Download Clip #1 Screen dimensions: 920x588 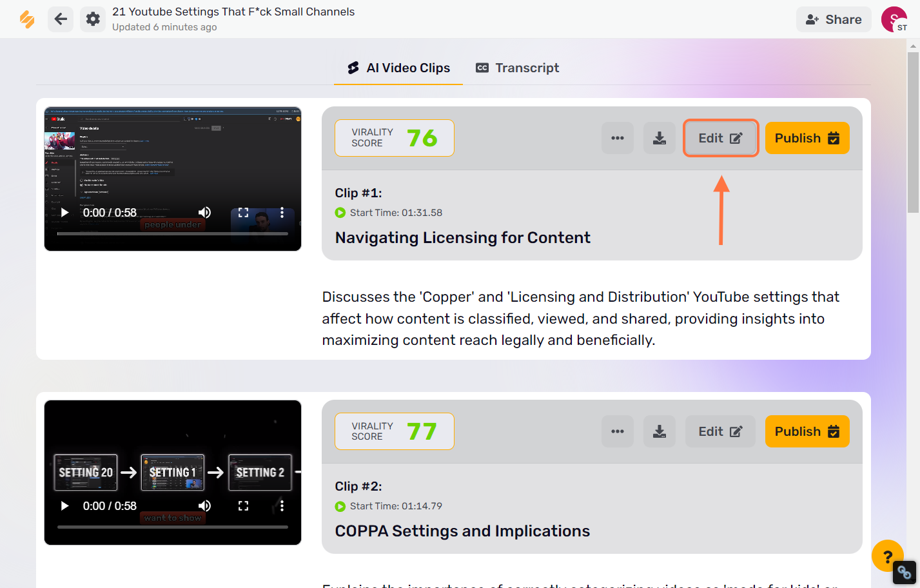tap(660, 138)
